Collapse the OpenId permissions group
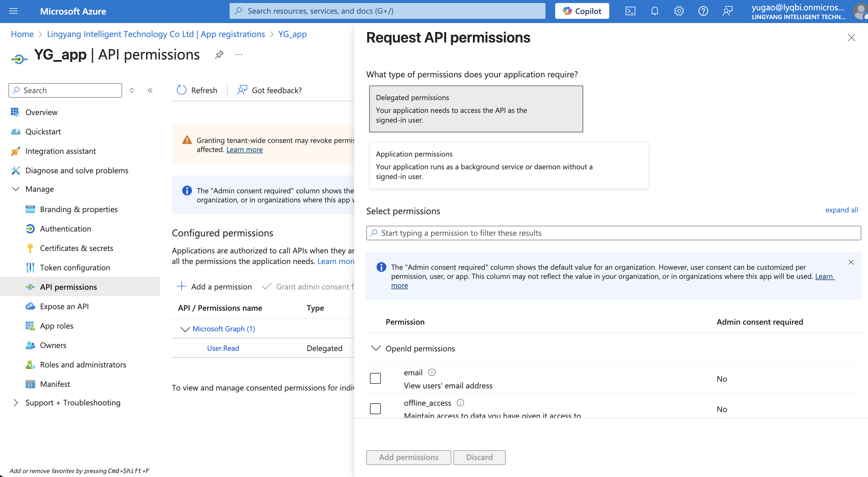Screen dimensions: 868x477 [376, 348]
